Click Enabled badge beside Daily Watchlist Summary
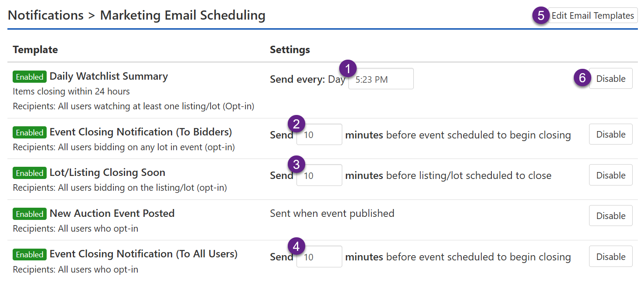The height and width of the screenshot is (290, 644). 30,77
